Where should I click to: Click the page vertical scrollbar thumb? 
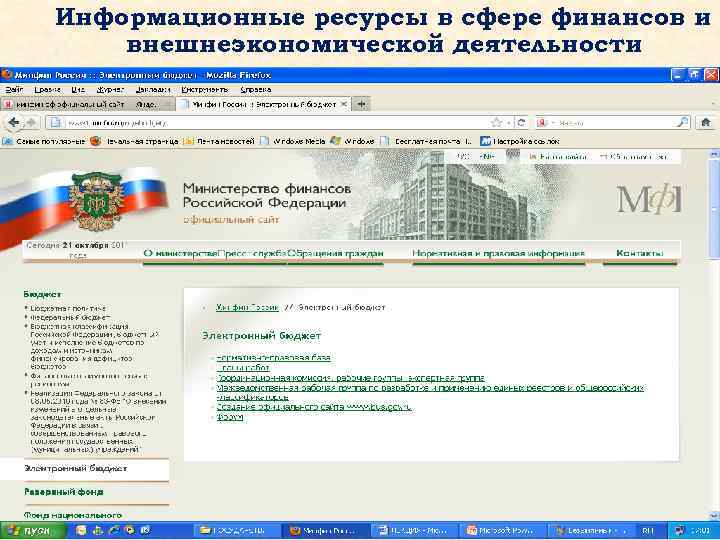tap(714, 211)
